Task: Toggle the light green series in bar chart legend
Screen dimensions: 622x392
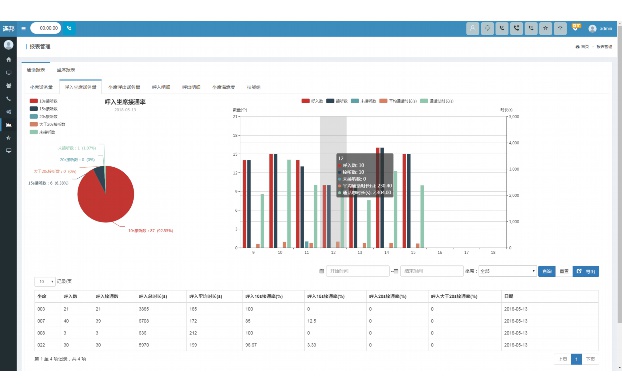Action: tap(436, 101)
